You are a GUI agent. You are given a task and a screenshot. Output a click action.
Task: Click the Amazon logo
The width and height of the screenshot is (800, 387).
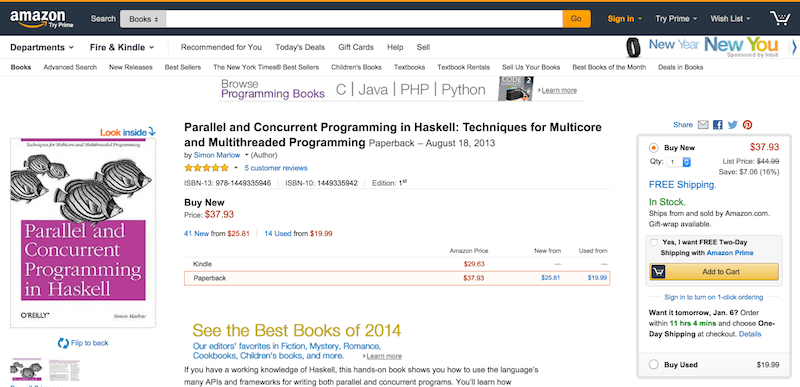(41, 19)
